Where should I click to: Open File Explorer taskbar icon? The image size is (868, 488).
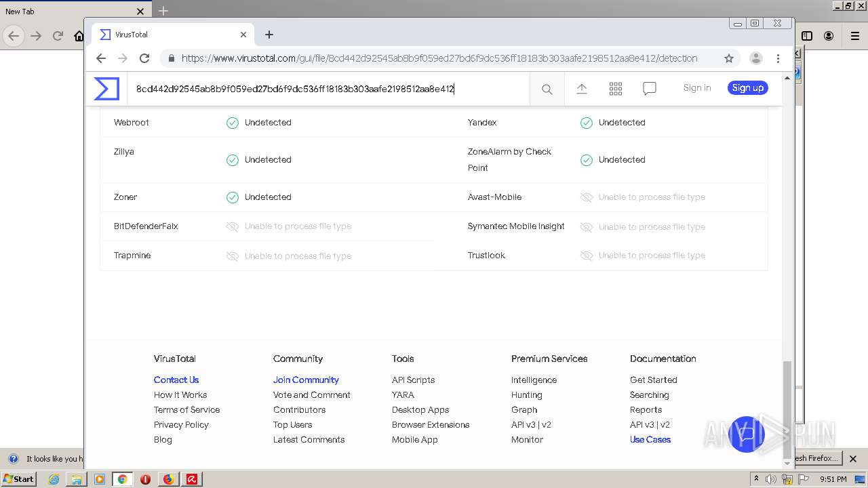click(77, 479)
